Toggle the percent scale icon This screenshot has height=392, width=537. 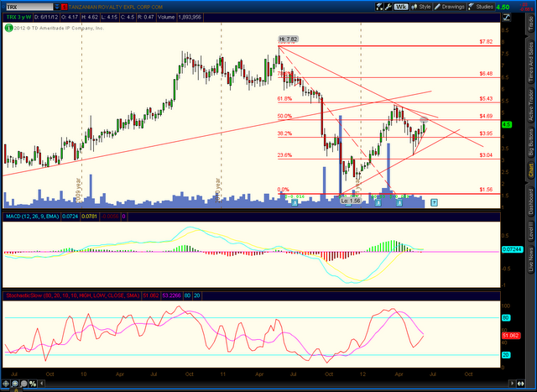pos(33,384)
